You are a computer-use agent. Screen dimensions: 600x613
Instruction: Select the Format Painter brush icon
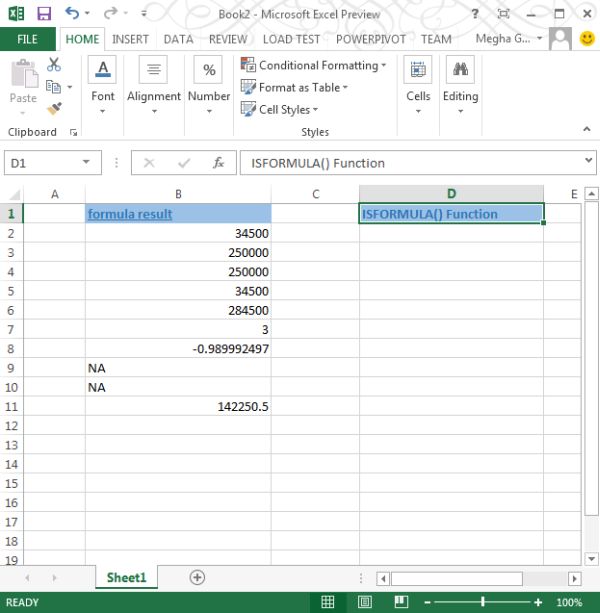[x=54, y=109]
